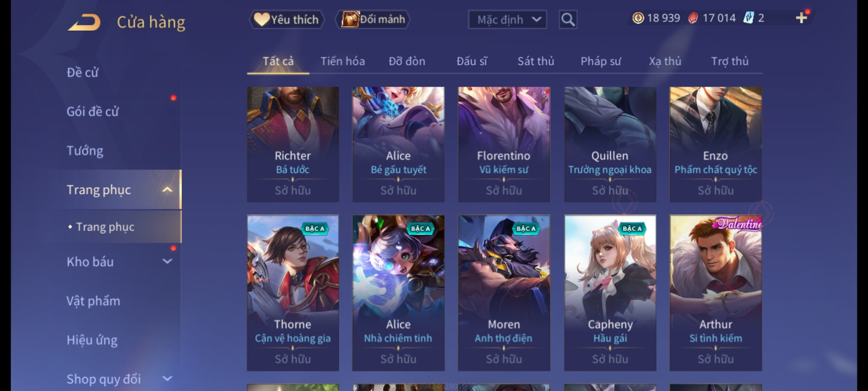Select the Capheny Hầu gái skin card
The width and height of the screenshot is (868, 391).
click(x=610, y=293)
